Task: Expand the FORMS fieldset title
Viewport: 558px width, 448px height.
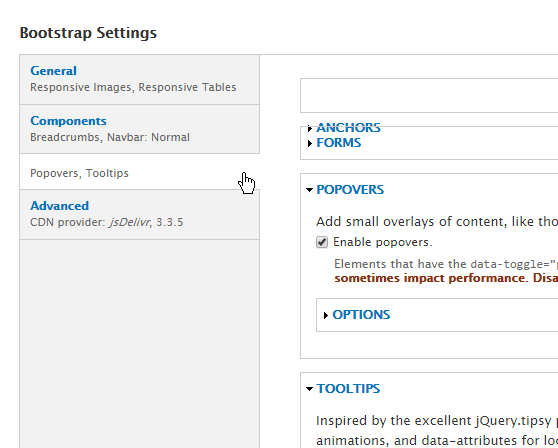Action: (339, 143)
